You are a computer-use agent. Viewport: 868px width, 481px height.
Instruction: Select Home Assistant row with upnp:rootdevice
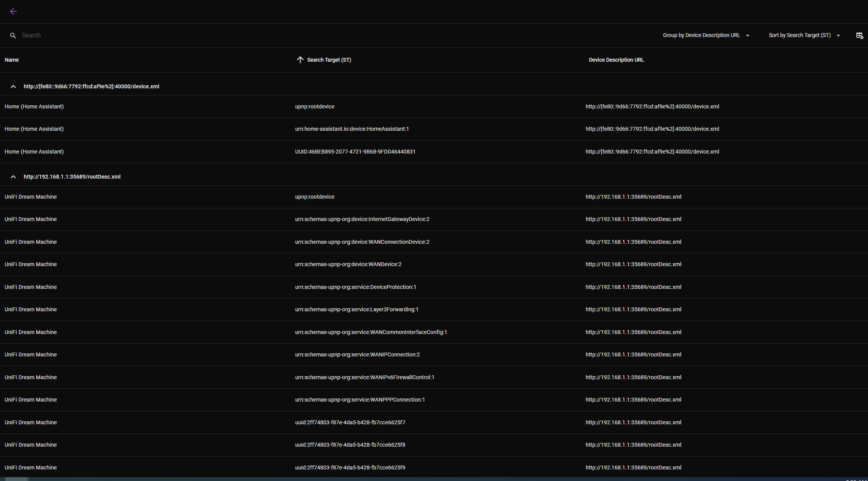[x=434, y=106]
